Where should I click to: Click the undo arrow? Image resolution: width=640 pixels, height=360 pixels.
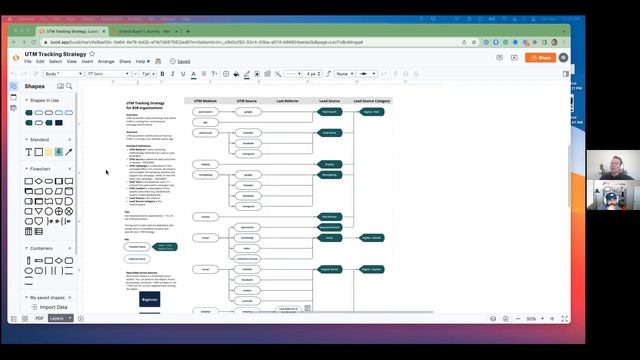13,74
